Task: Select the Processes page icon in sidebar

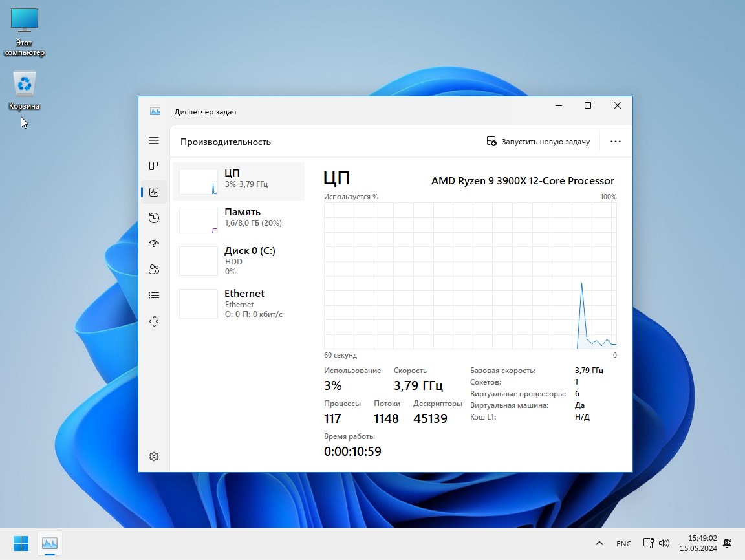Action: click(154, 166)
